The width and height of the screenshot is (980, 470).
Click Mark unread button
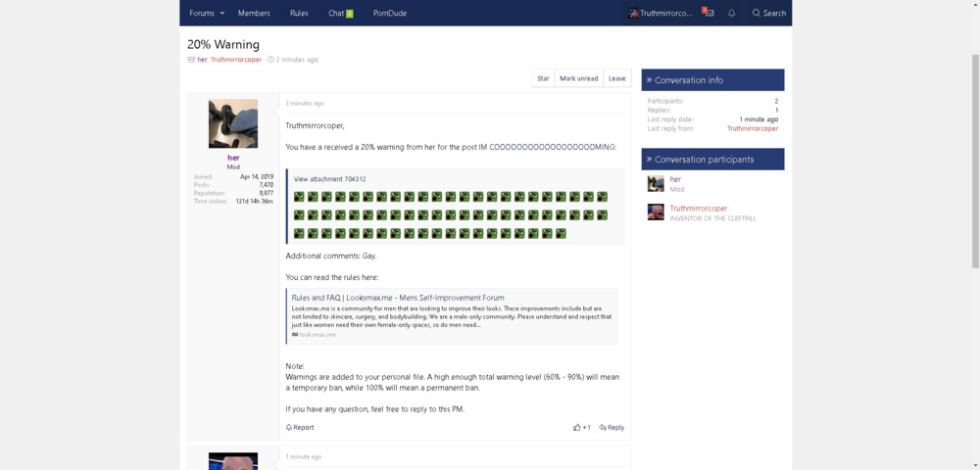point(579,78)
